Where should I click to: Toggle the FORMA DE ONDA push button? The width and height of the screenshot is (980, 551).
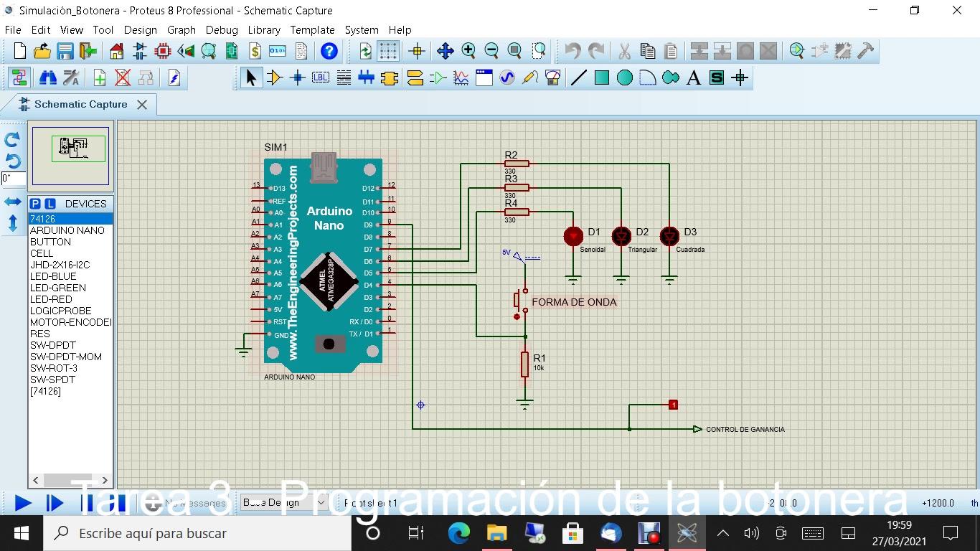click(517, 316)
